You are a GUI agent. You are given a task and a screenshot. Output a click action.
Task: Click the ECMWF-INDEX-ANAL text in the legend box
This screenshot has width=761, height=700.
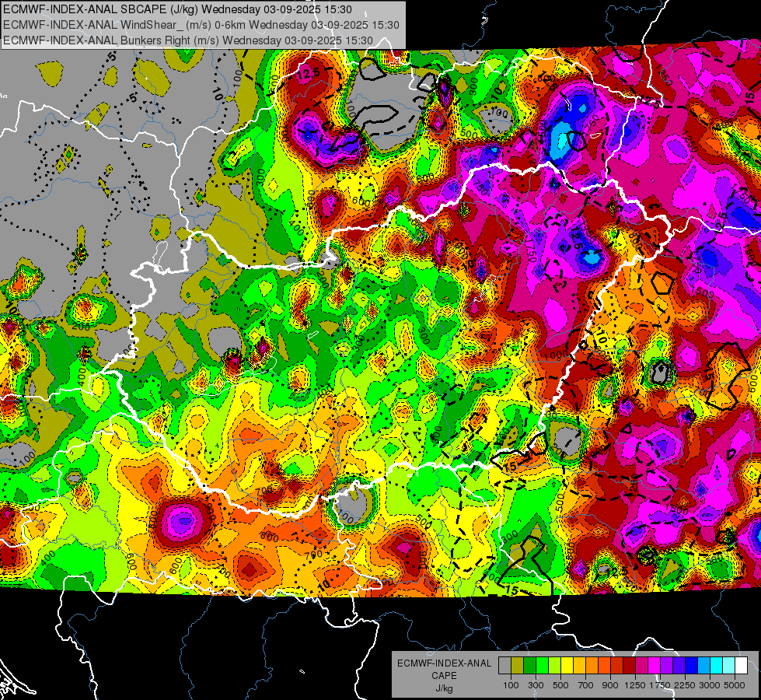coord(444,663)
